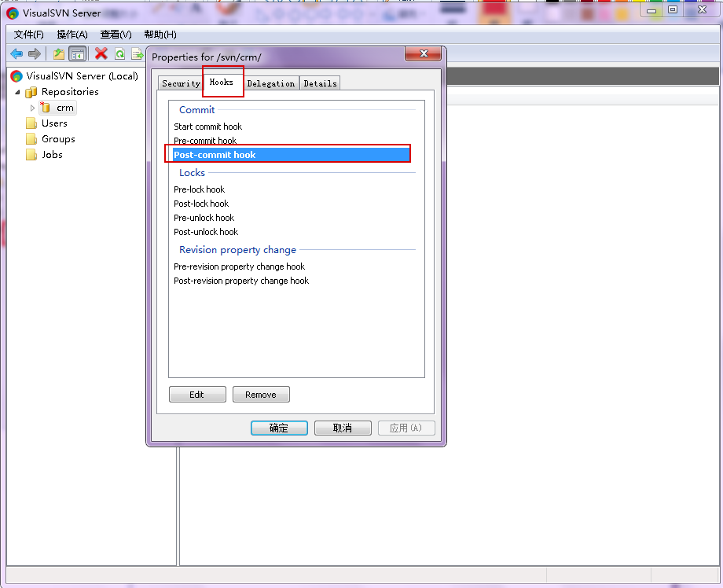This screenshot has height=588, width=723.
Task: Select Pre-commit hook
Action: [205, 140]
